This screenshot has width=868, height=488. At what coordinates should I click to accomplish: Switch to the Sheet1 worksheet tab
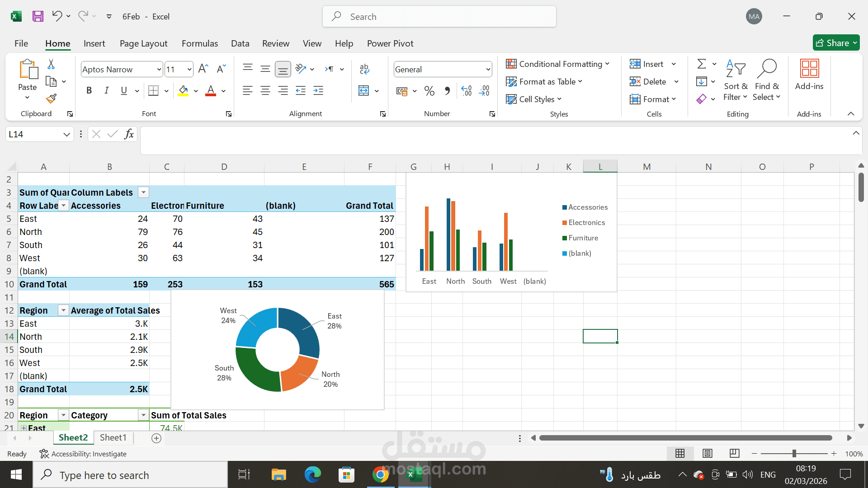(x=113, y=437)
